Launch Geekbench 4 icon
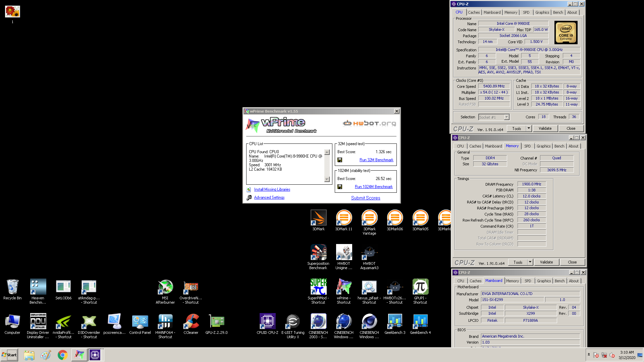 tap(420, 324)
